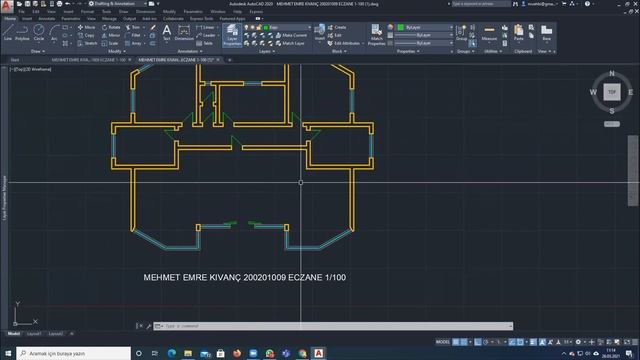Image resolution: width=640 pixels, height=360 pixels.
Task: Click the Undo button in quick access toolbar
Action: click(67, 4)
